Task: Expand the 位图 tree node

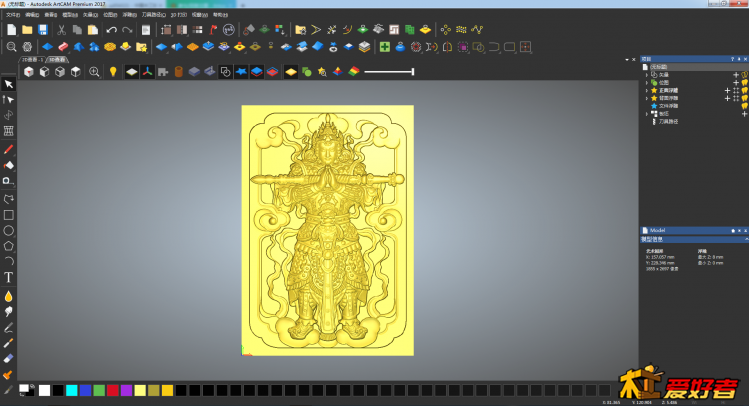Action: (x=647, y=83)
